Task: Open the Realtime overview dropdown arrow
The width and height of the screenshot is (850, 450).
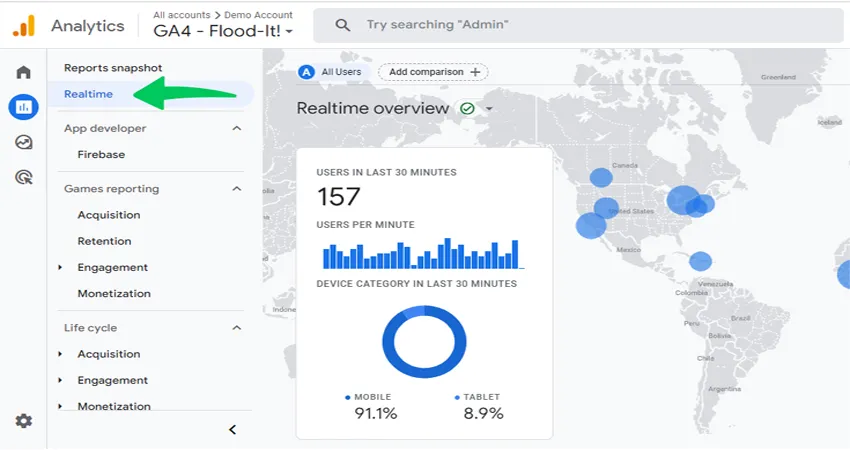Action: coord(489,108)
